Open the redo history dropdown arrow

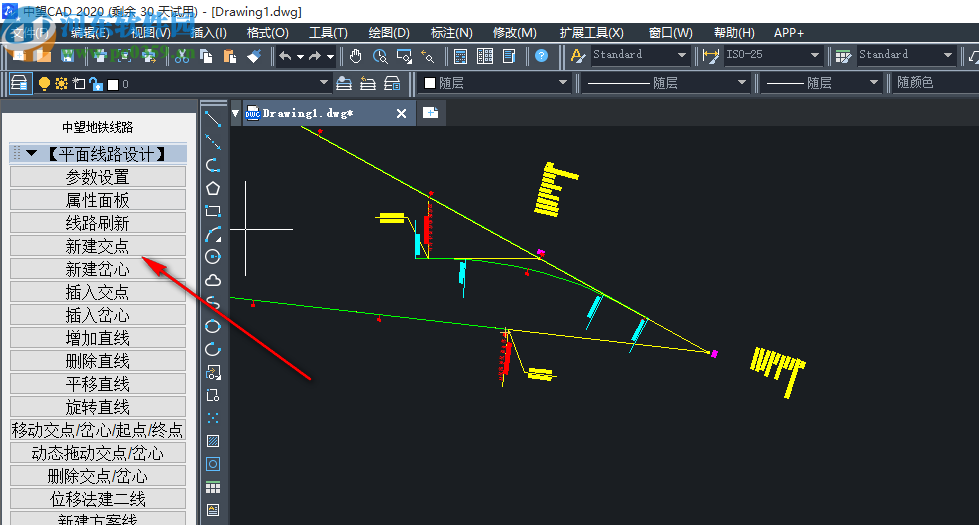point(330,57)
